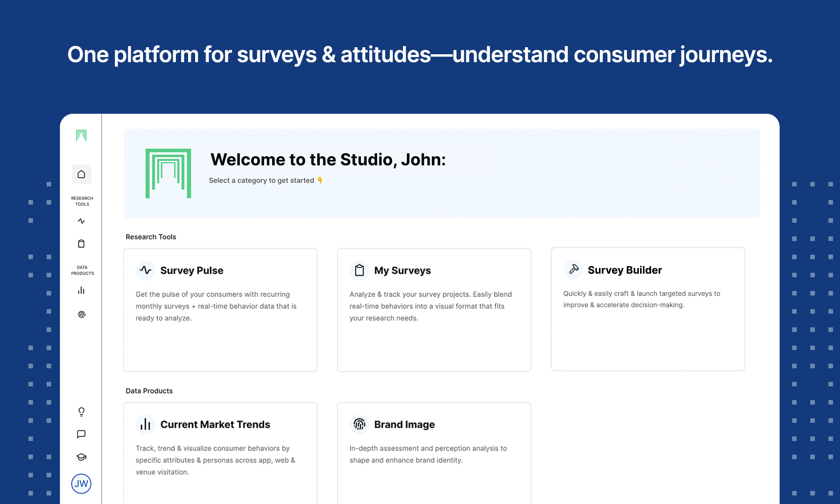This screenshot has height=504, width=840.
Task: Click the hammer icon on Survey Builder
Action: click(574, 269)
